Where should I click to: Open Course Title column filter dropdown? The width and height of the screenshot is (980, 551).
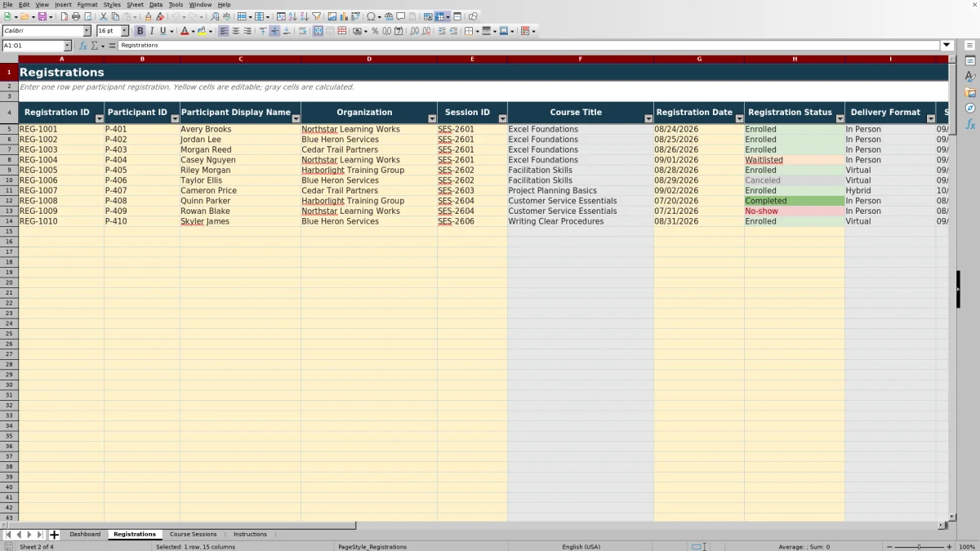tap(648, 118)
